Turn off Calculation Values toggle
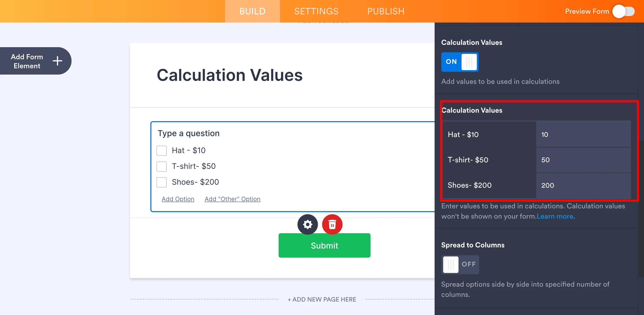The image size is (644, 315). pos(459,62)
